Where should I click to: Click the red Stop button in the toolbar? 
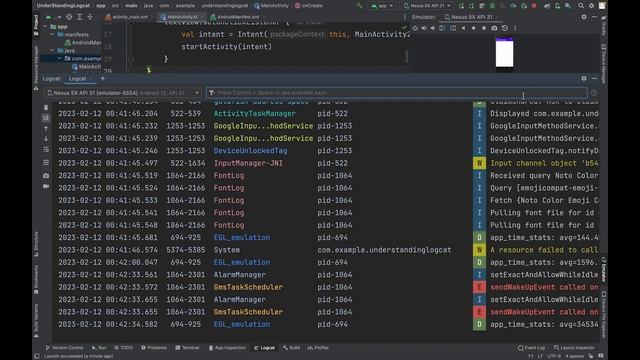(534, 6)
